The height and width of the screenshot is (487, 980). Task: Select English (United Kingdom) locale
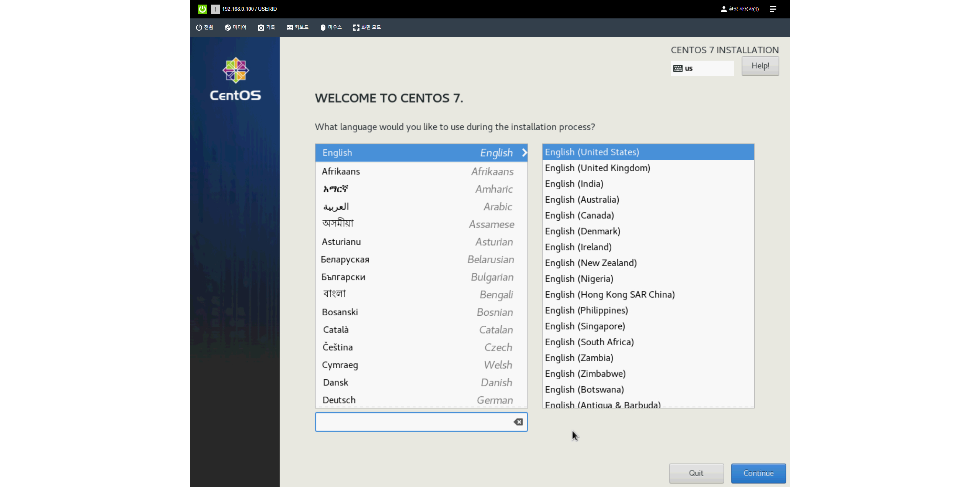click(597, 168)
